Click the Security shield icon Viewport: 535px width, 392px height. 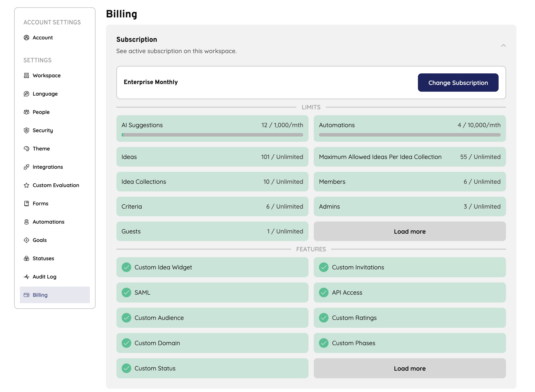coord(27,130)
